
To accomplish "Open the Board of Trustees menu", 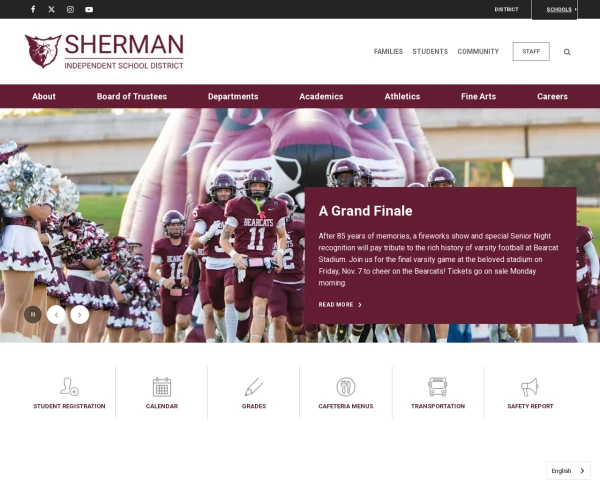I will coord(132,96).
